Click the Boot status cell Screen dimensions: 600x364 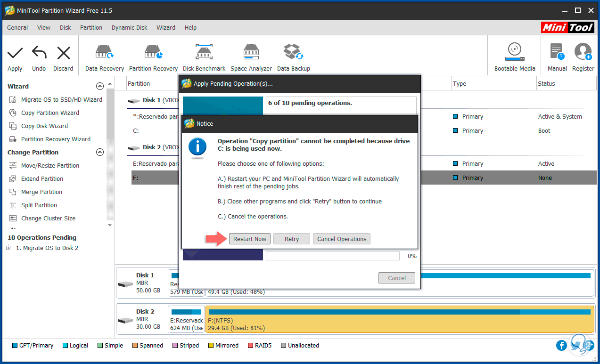(544, 130)
